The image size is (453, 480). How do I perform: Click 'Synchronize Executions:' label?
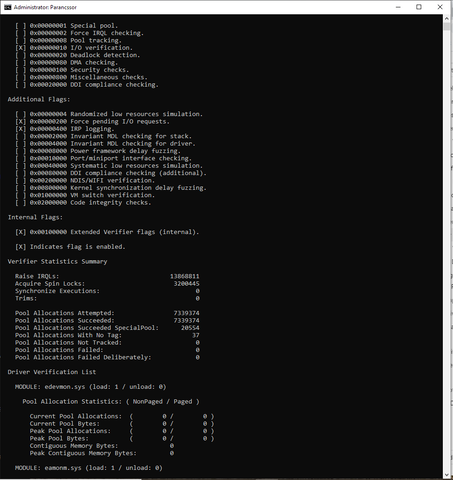(57, 291)
